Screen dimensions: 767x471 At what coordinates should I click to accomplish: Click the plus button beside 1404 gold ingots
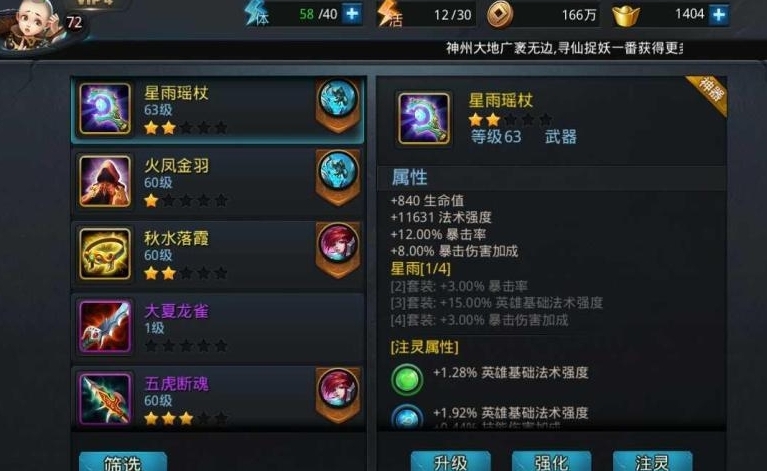point(719,15)
